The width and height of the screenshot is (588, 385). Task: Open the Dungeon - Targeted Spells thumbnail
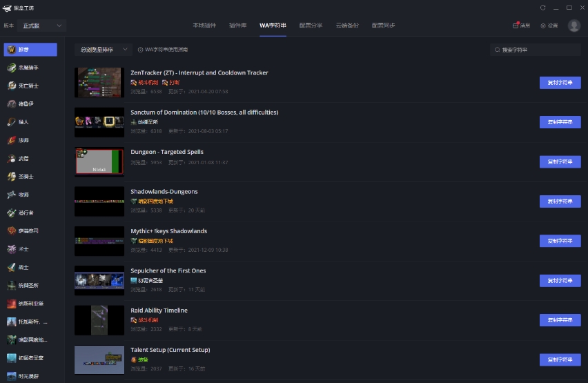(x=99, y=161)
